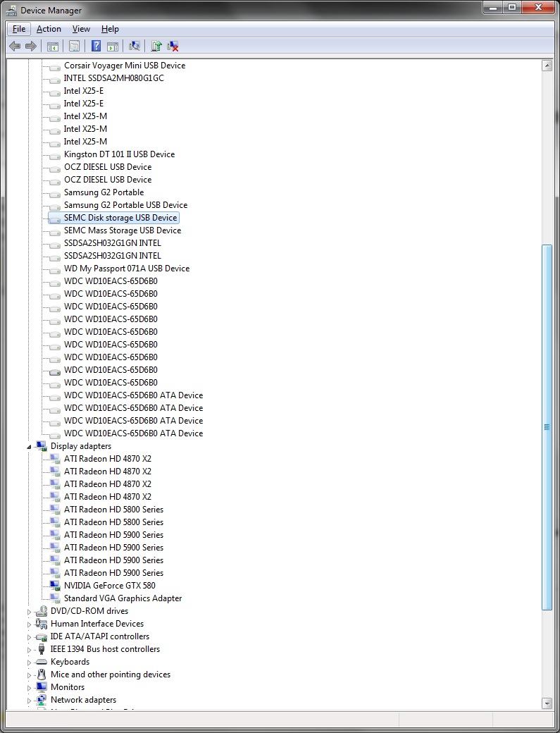Expand the Monitors node

coord(29,688)
